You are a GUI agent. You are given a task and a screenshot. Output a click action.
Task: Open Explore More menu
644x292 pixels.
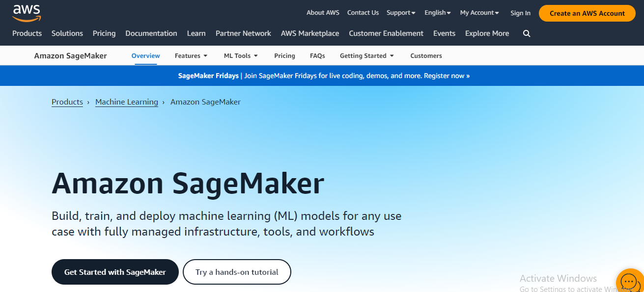tap(487, 33)
